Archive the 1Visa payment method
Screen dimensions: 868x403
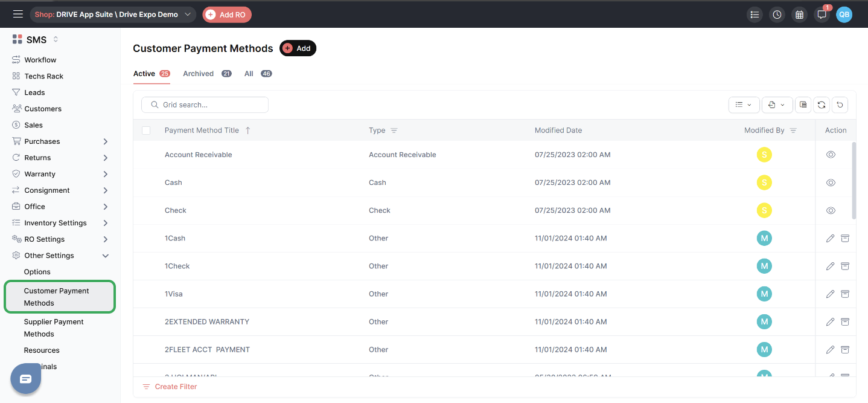coord(845,294)
